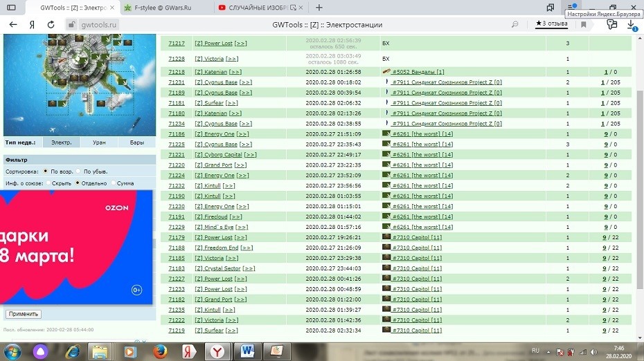Screen dimensions: 644x361
Task: Select По возр. sort order
Action: [x=46, y=172]
